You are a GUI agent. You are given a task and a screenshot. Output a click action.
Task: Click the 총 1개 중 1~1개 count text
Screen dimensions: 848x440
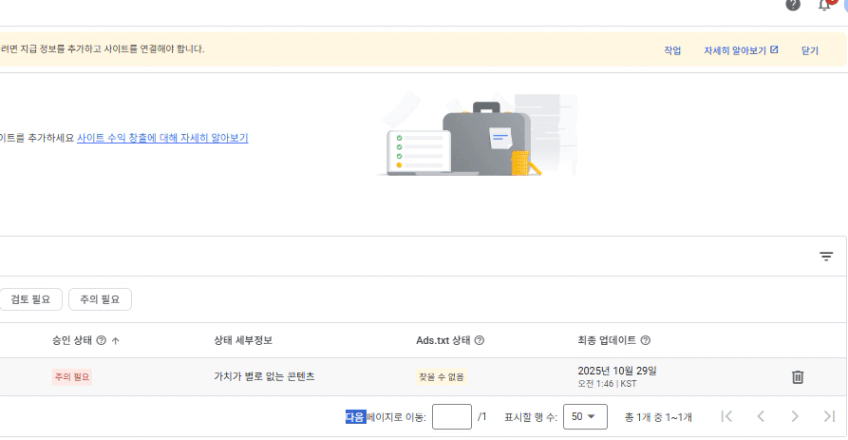[x=658, y=417]
